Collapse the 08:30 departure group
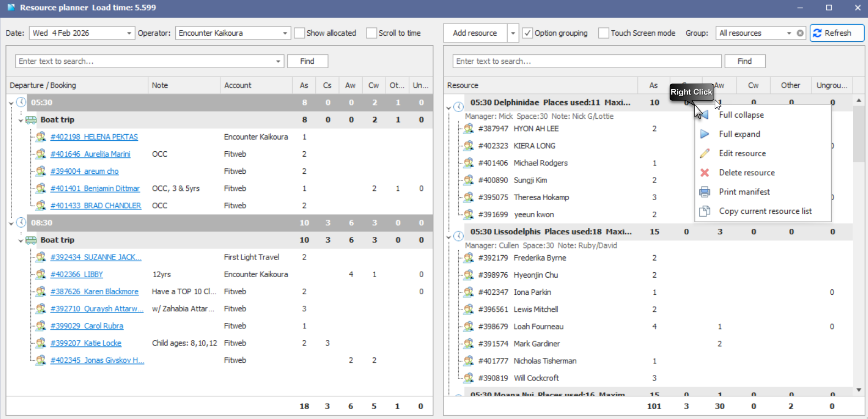 [11, 223]
